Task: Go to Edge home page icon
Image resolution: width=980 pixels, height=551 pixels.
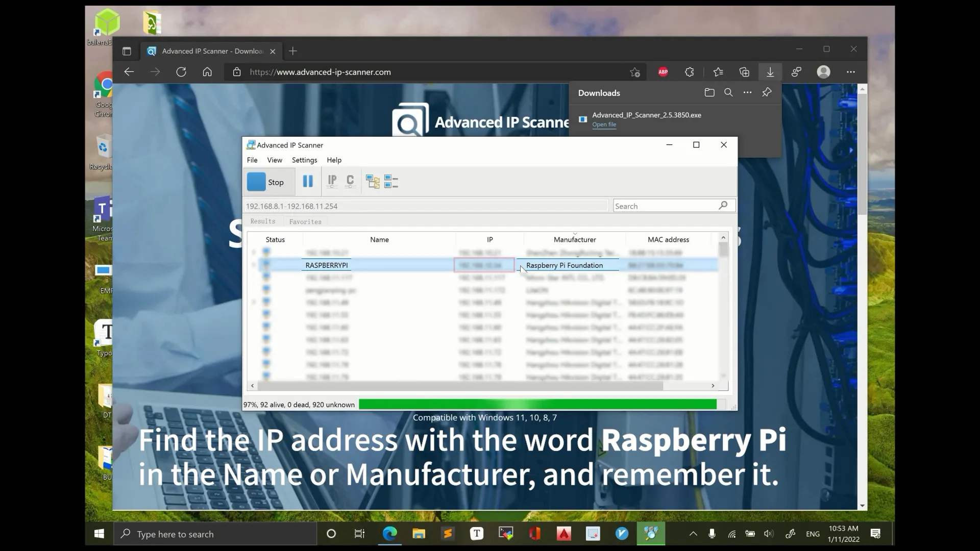Action: click(x=207, y=72)
